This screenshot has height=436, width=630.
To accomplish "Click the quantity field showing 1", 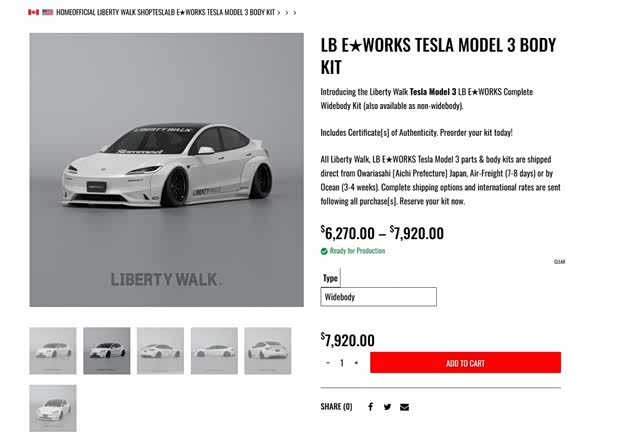I will 342,363.
